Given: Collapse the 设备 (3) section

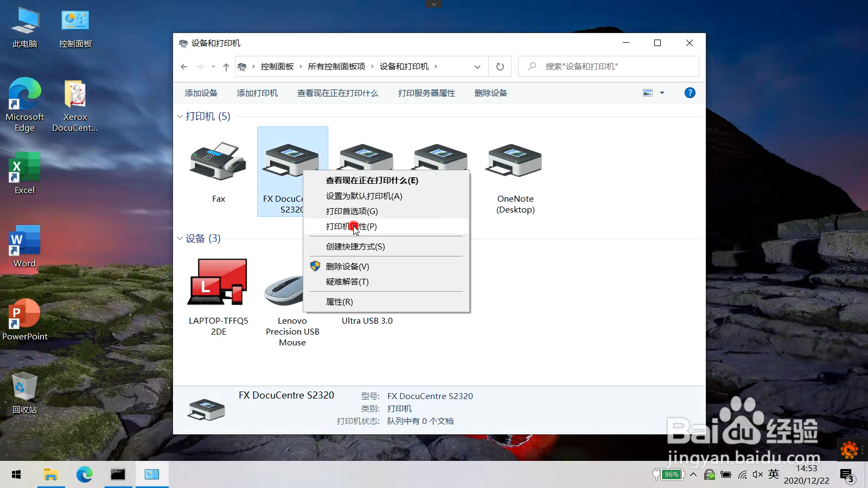Looking at the screenshot, I should click(180, 238).
